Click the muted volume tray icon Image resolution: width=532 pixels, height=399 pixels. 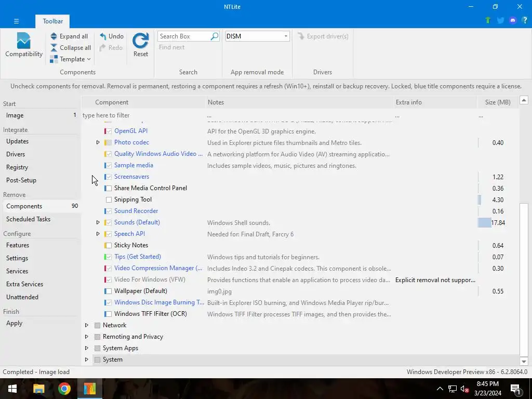pos(465,389)
